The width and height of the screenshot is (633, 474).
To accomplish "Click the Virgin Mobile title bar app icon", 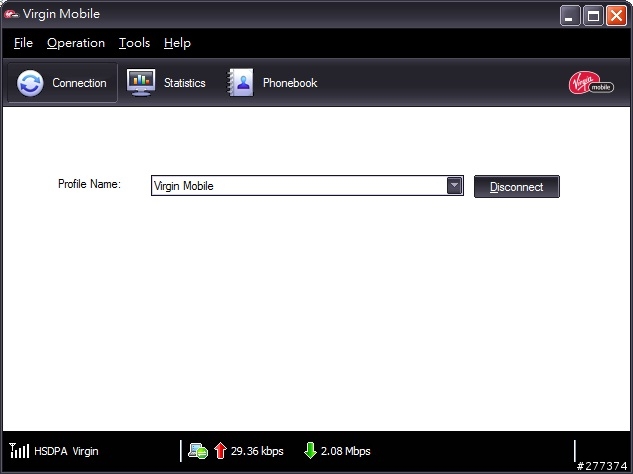I will pos(11,14).
